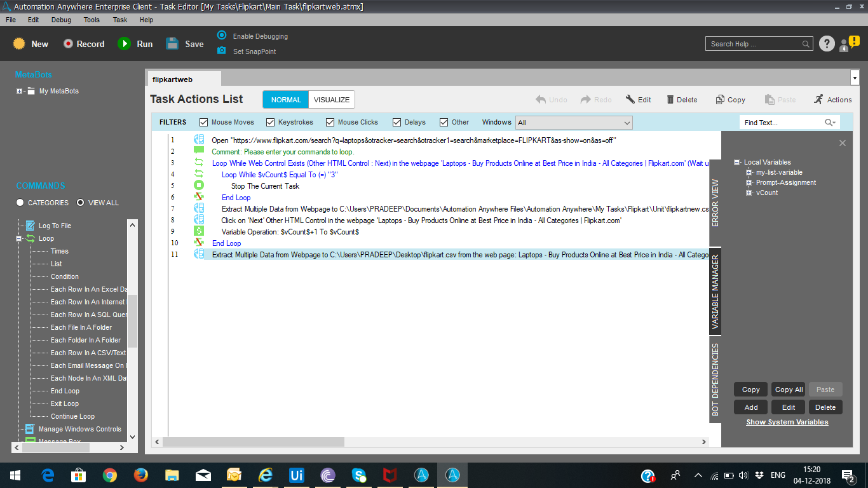Click the New task sun icon
The height and width of the screenshot is (488, 868).
pyautogui.click(x=19, y=44)
